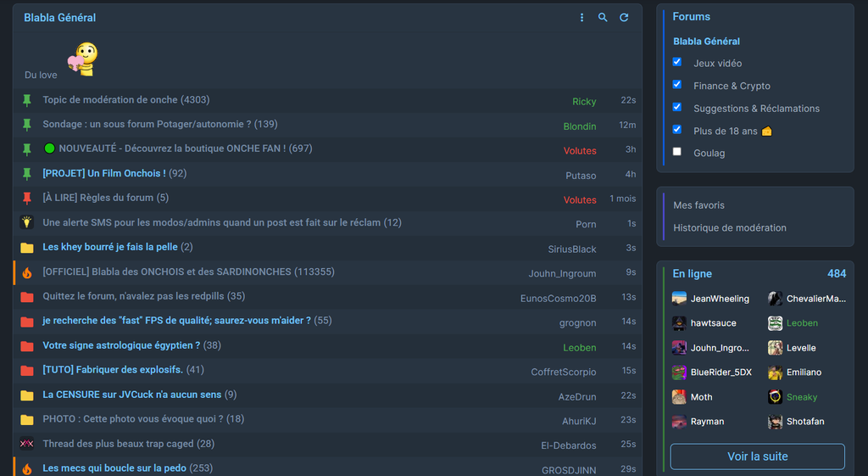868x476 pixels.
Task: Click the Du love hugging emoji sticker
Action: (83, 59)
